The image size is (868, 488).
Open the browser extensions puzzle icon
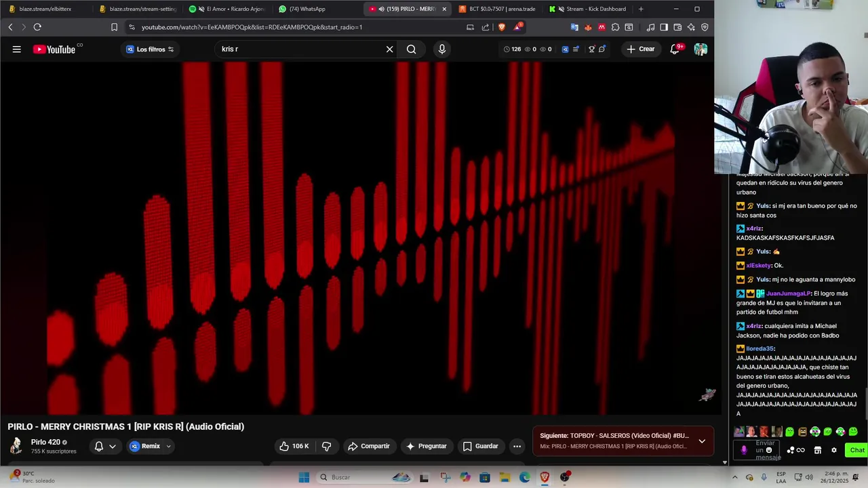point(615,27)
